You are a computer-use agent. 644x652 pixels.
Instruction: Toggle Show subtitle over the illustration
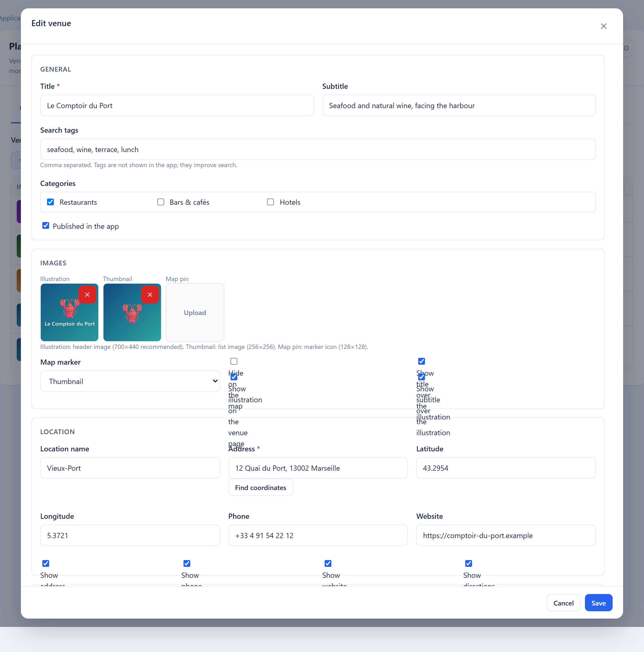(422, 377)
